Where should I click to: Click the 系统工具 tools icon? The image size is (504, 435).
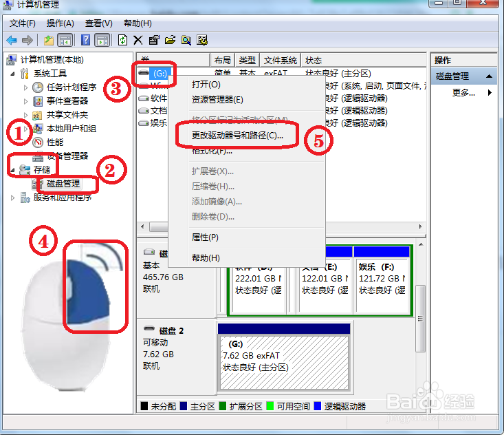pos(25,74)
